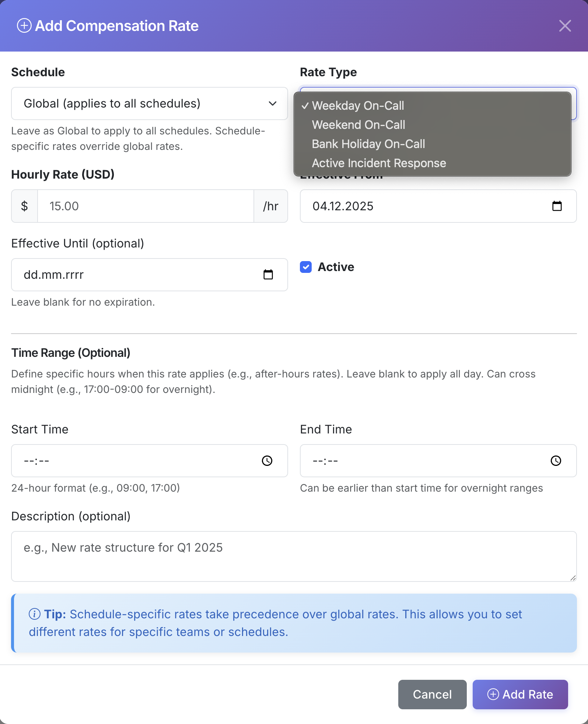The width and height of the screenshot is (588, 724).
Task: Click the Start Time clock icon
Action: click(267, 461)
